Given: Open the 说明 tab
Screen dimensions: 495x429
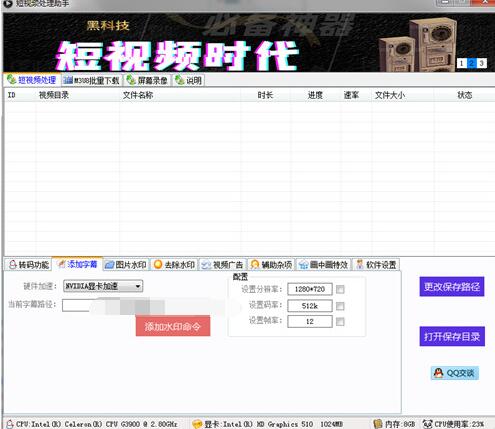Looking at the screenshot, I should pos(188,80).
